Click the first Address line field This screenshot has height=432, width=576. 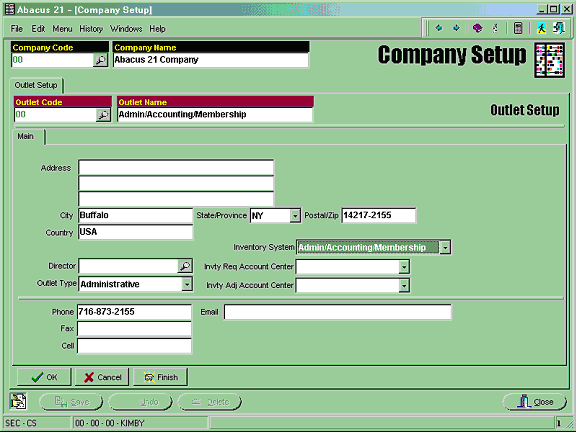coord(176,168)
